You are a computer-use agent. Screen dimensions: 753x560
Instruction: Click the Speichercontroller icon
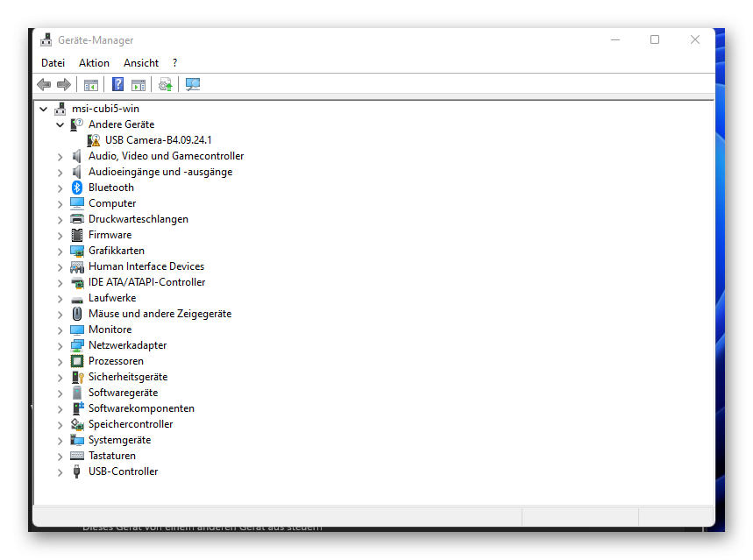77,424
